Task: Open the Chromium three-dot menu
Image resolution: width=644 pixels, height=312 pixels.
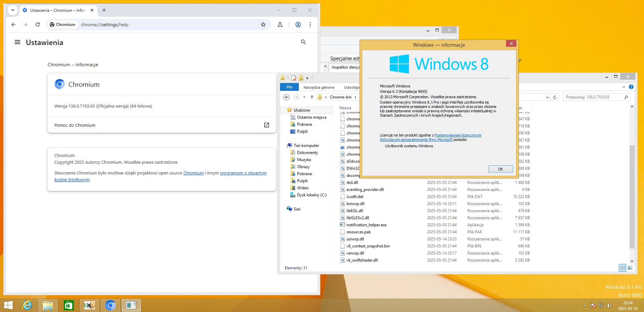Action: tap(310, 25)
